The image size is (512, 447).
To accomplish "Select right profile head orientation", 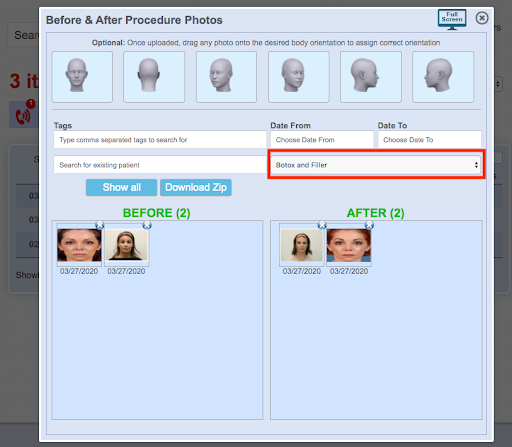I will click(x=371, y=77).
